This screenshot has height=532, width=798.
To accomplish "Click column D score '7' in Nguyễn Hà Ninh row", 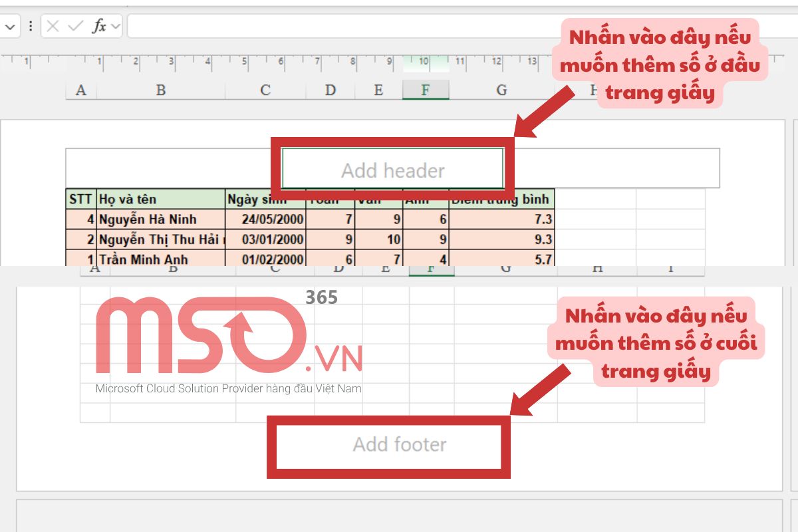I will [331, 219].
